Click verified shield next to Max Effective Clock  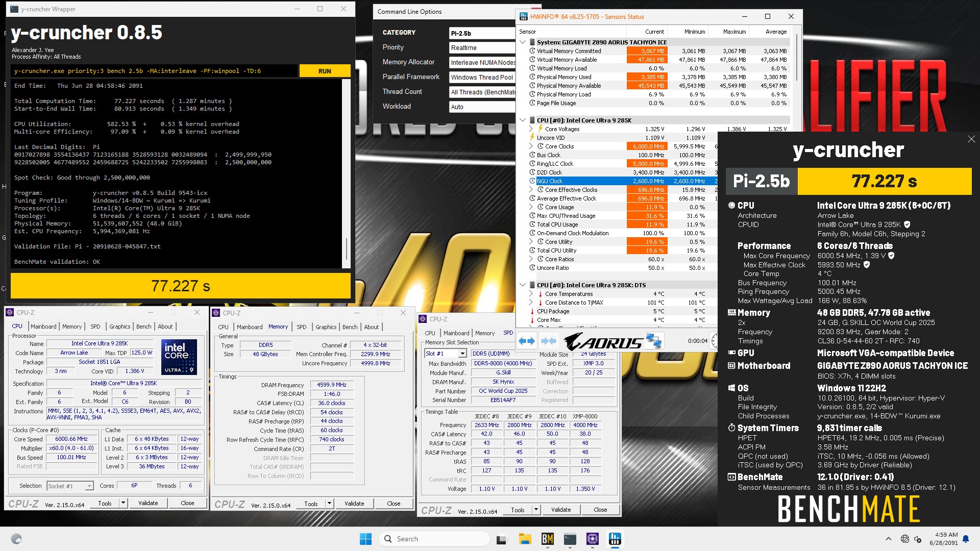pyautogui.click(x=867, y=265)
